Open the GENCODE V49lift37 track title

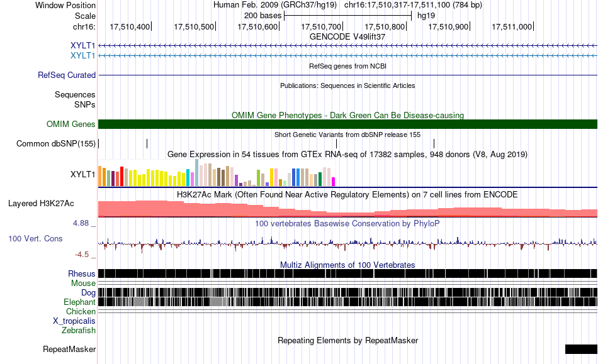(x=347, y=37)
